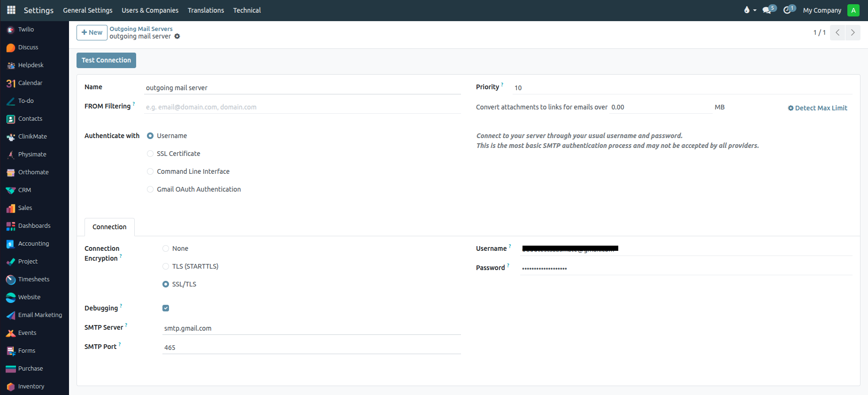Open the CRM app icon

(11, 190)
